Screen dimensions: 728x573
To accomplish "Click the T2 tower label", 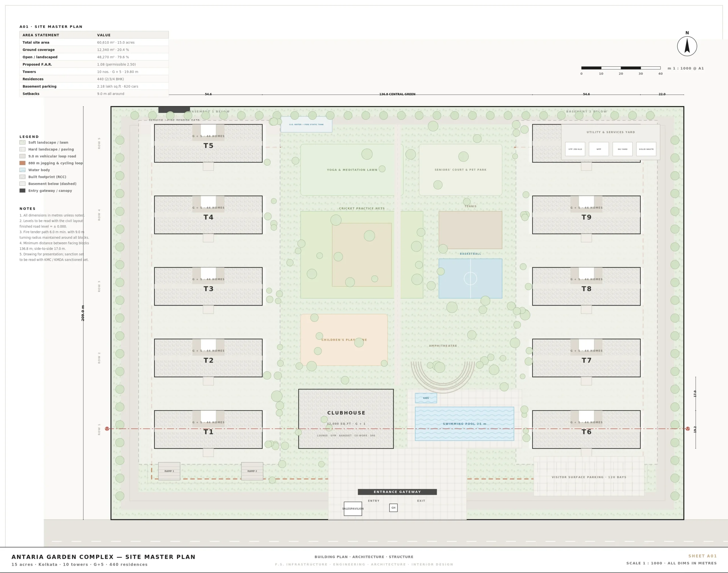I will point(208,360).
